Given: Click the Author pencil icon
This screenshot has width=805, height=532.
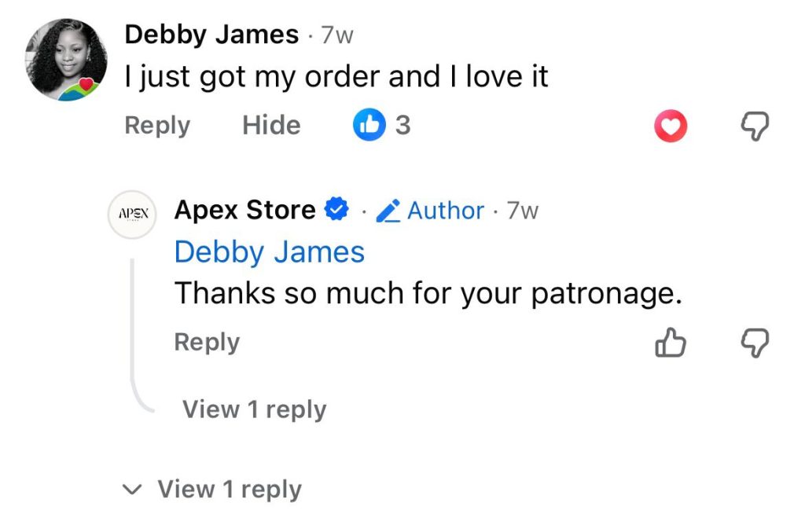Looking at the screenshot, I should click(388, 211).
